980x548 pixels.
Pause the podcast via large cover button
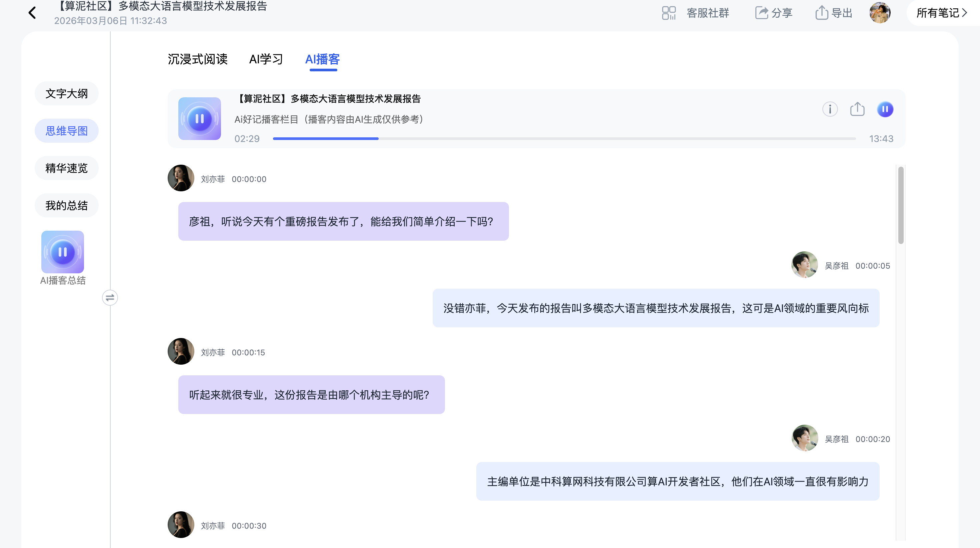[200, 119]
